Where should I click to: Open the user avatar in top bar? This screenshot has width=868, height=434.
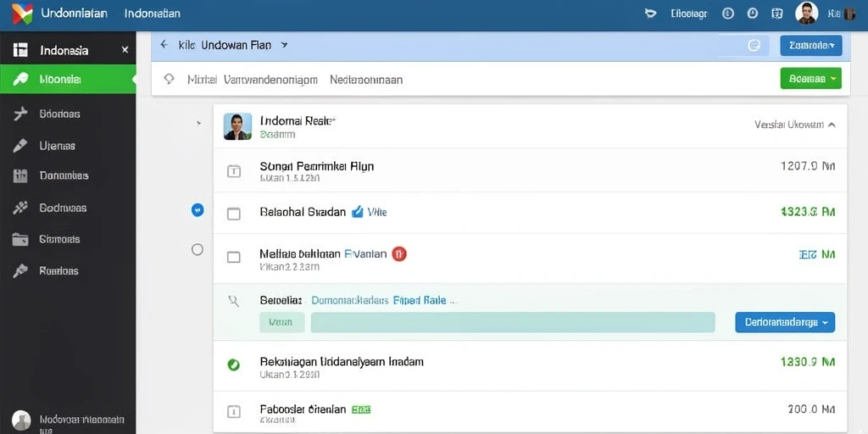pyautogui.click(x=807, y=14)
